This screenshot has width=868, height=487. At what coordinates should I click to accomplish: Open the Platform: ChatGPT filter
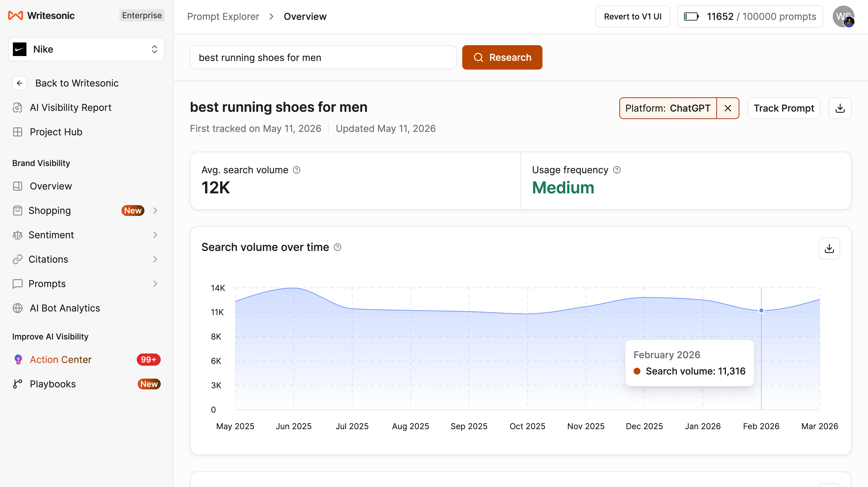[x=668, y=108]
